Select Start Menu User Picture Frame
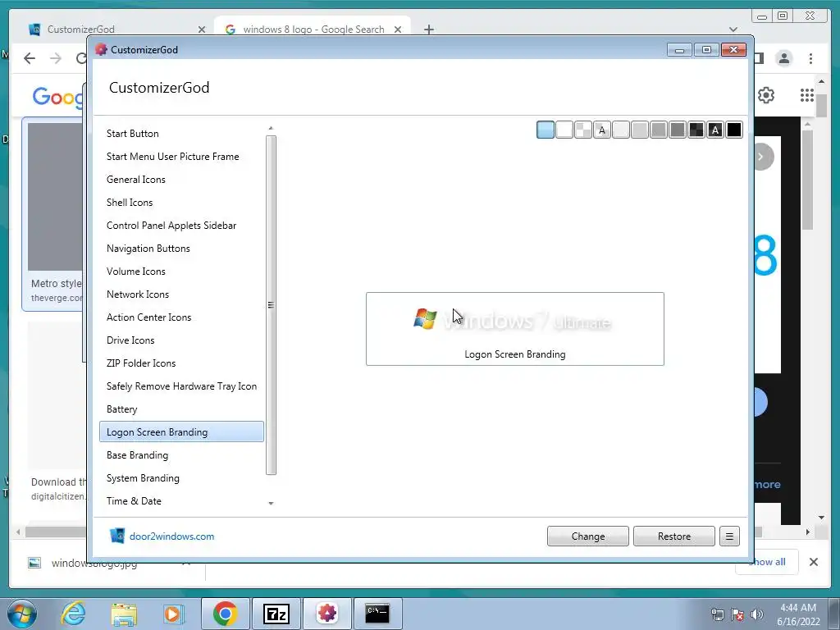Image resolution: width=840 pixels, height=630 pixels. click(x=181, y=157)
